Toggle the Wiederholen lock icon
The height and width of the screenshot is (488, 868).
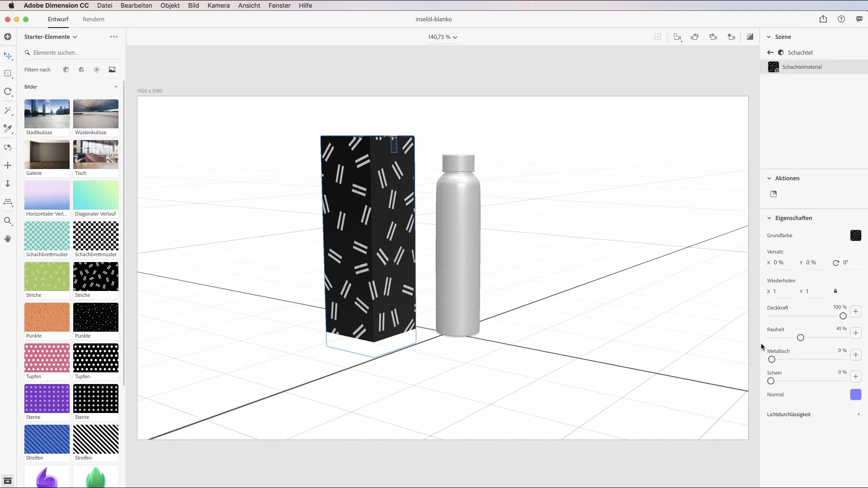[835, 291]
